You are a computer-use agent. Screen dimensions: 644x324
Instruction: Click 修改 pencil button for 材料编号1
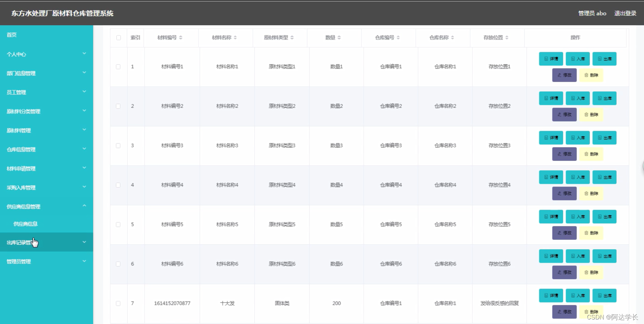pos(564,75)
